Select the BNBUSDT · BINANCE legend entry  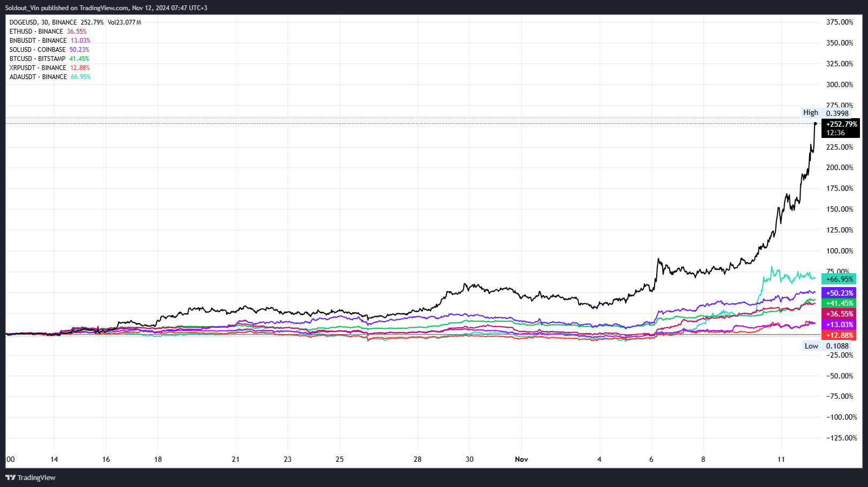(x=50, y=41)
